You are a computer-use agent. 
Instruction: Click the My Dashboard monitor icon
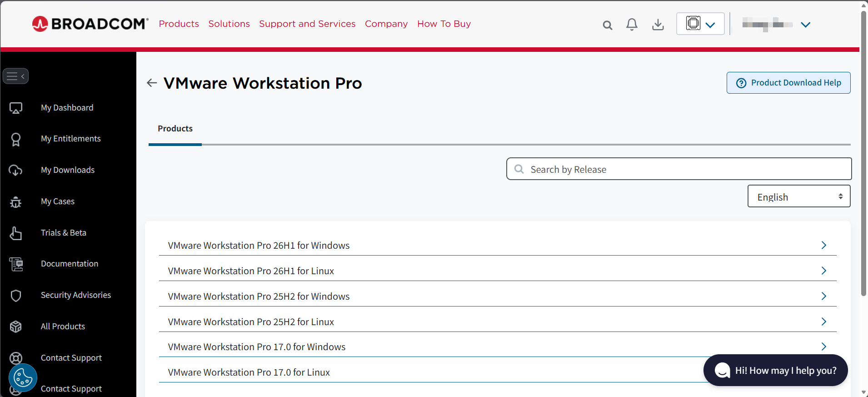(x=16, y=108)
